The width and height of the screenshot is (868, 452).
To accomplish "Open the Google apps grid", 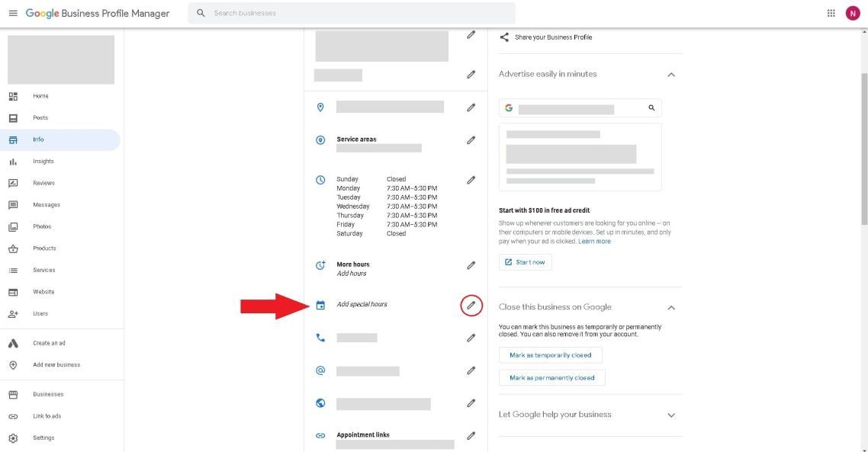I will tap(831, 13).
